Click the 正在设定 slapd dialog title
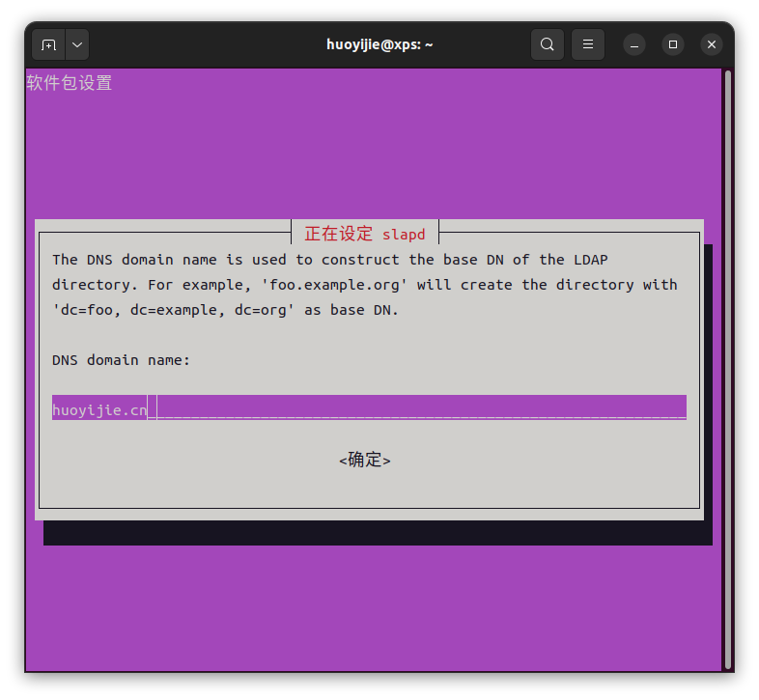759x700 pixels. click(365, 234)
